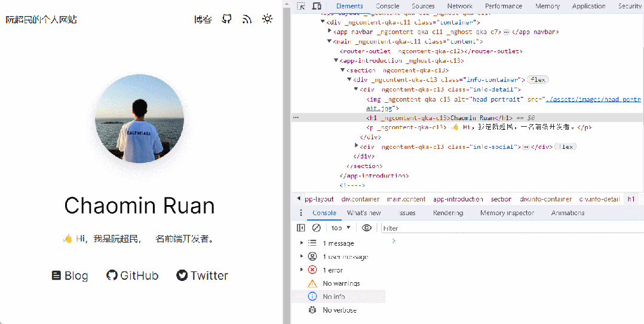Image resolution: width=644 pixels, height=324 pixels.
Task: Expand the info-social div node
Action: 356,146
